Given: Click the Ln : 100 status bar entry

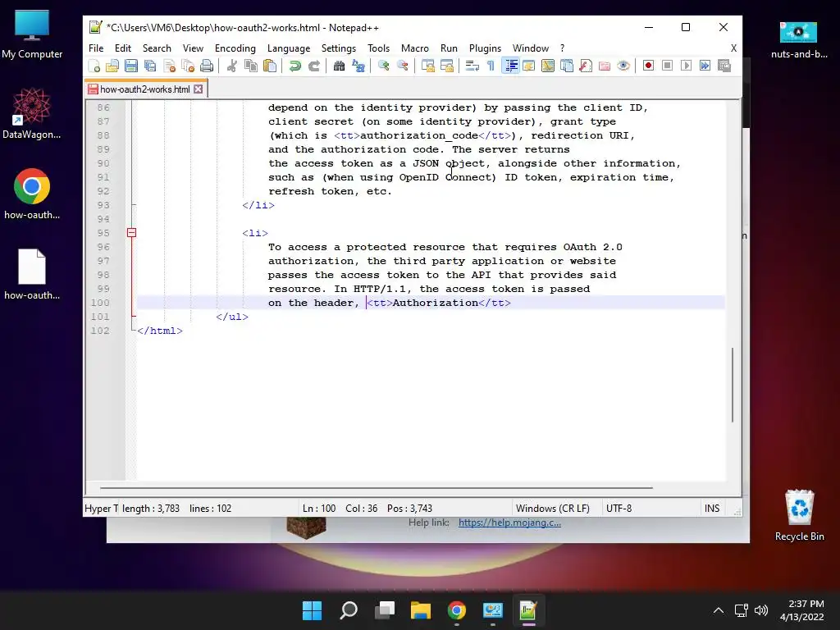Looking at the screenshot, I should 319,509.
